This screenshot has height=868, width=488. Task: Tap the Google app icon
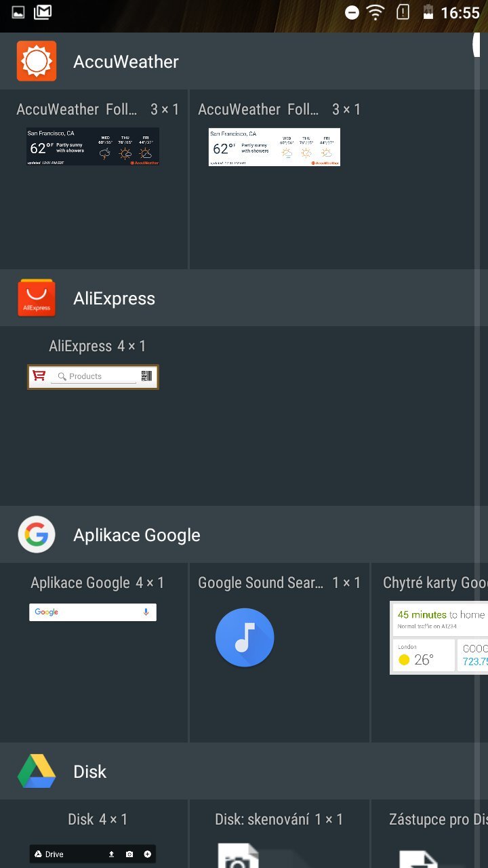pyautogui.click(x=37, y=535)
